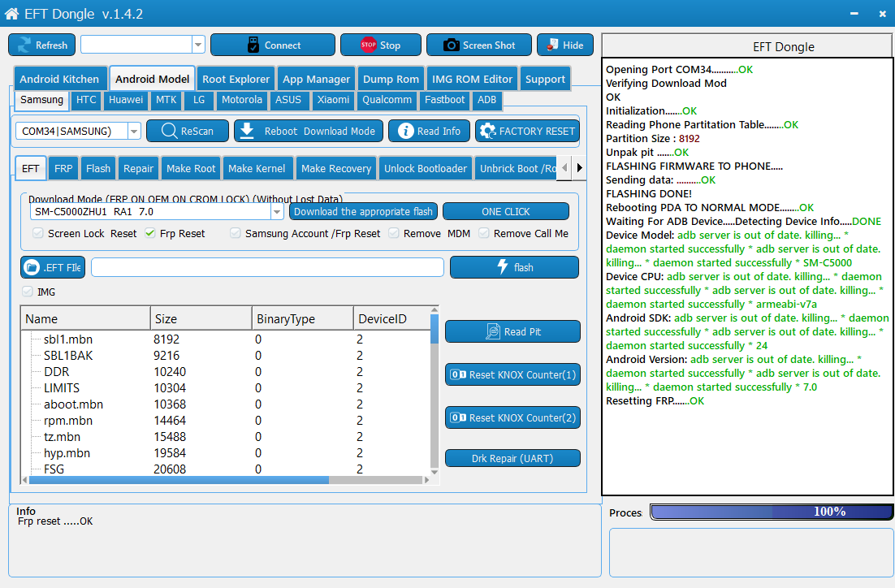Image resolution: width=895 pixels, height=588 pixels.
Task: Take a Screen Shot with camera icon
Action: [452, 45]
